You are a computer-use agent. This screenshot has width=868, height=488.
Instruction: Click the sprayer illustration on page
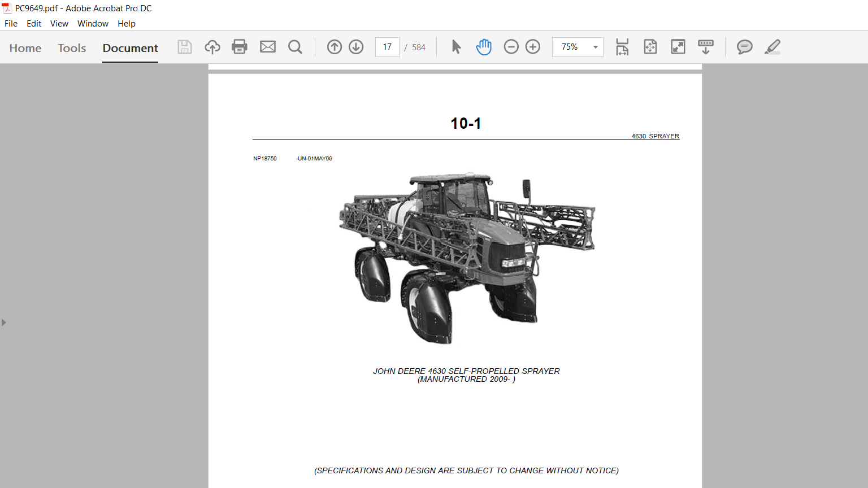tap(467, 258)
